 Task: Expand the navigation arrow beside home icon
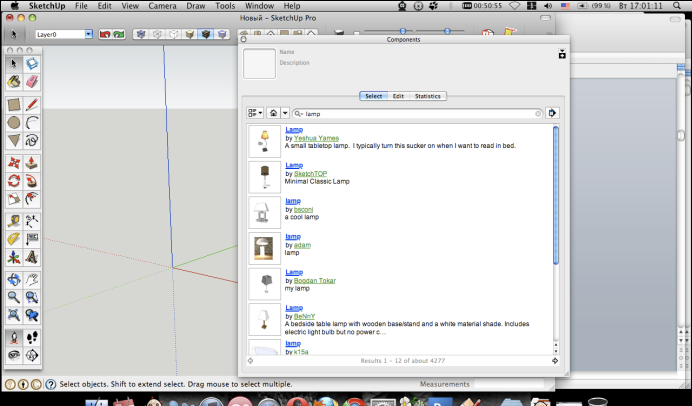tap(285, 114)
